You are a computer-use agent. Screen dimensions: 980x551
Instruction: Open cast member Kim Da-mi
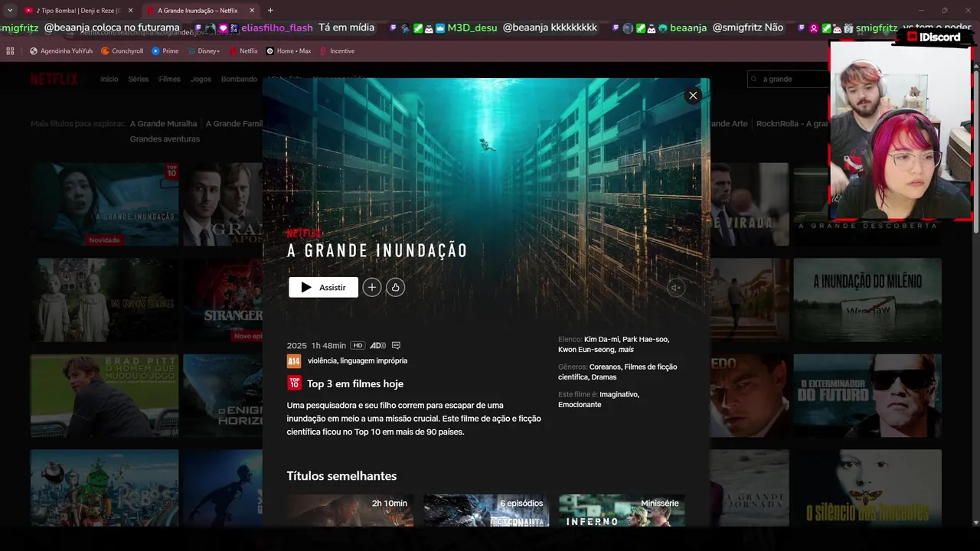pos(600,339)
